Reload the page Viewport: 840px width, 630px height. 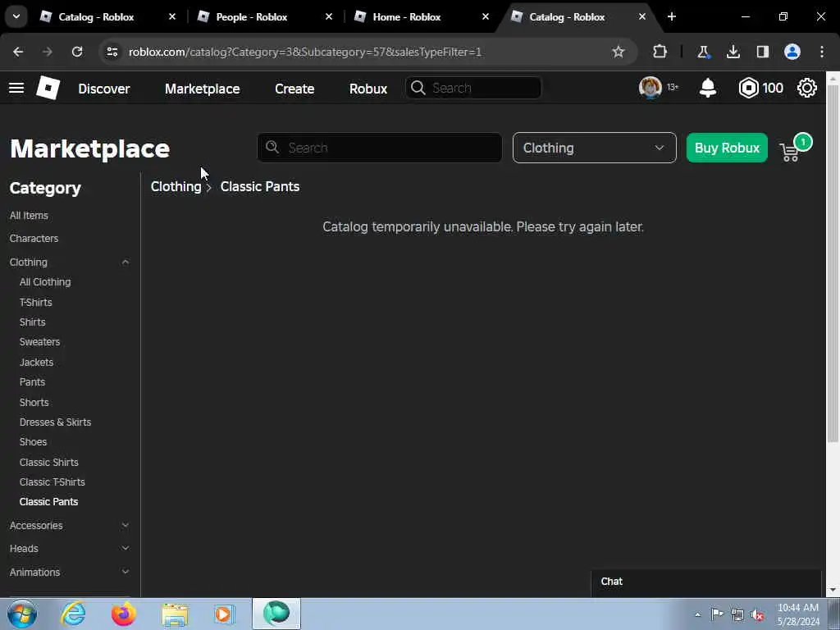pyautogui.click(x=77, y=52)
